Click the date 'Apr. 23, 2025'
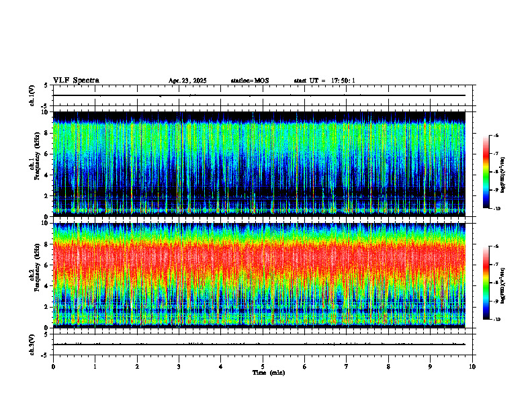The height and width of the screenshot is (411, 532). (187, 81)
